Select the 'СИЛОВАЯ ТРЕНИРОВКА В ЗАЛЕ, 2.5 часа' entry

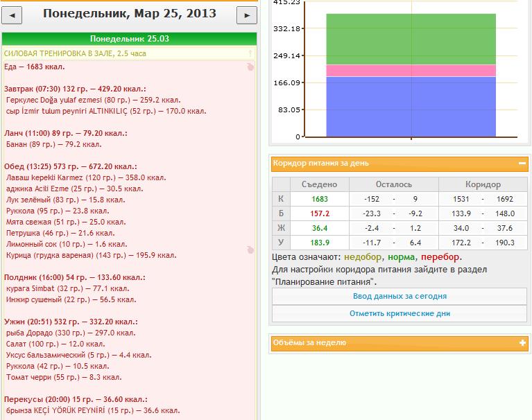pyautogui.click(x=76, y=53)
